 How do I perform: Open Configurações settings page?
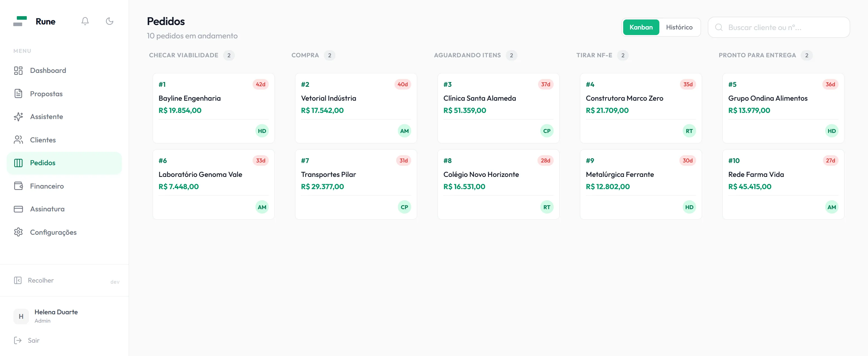coord(64,232)
